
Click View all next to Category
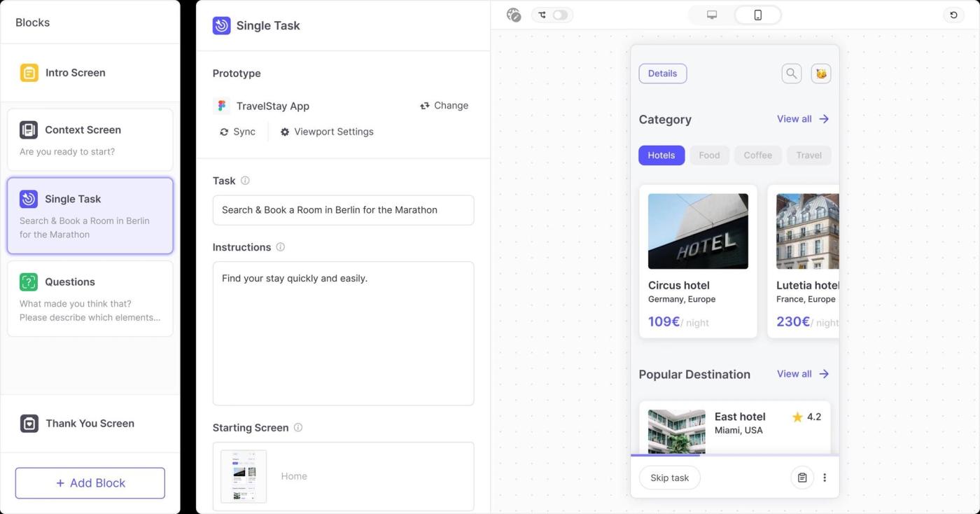point(803,119)
